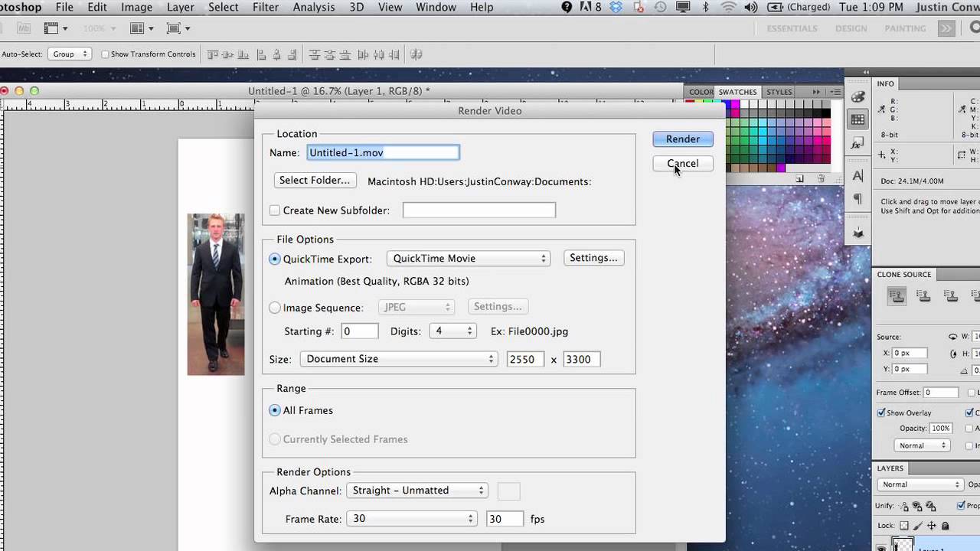Click the Cancel button
980x551 pixels.
[x=683, y=163]
